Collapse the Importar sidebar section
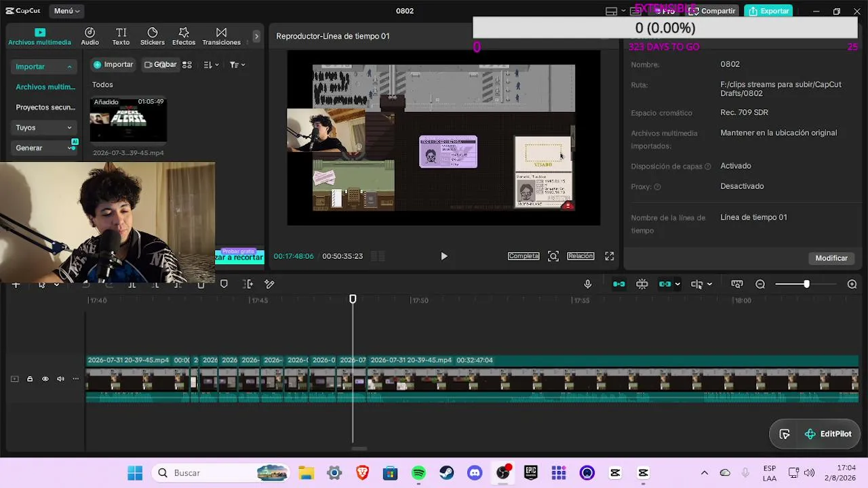The height and width of the screenshot is (488, 868). [x=45, y=66]
